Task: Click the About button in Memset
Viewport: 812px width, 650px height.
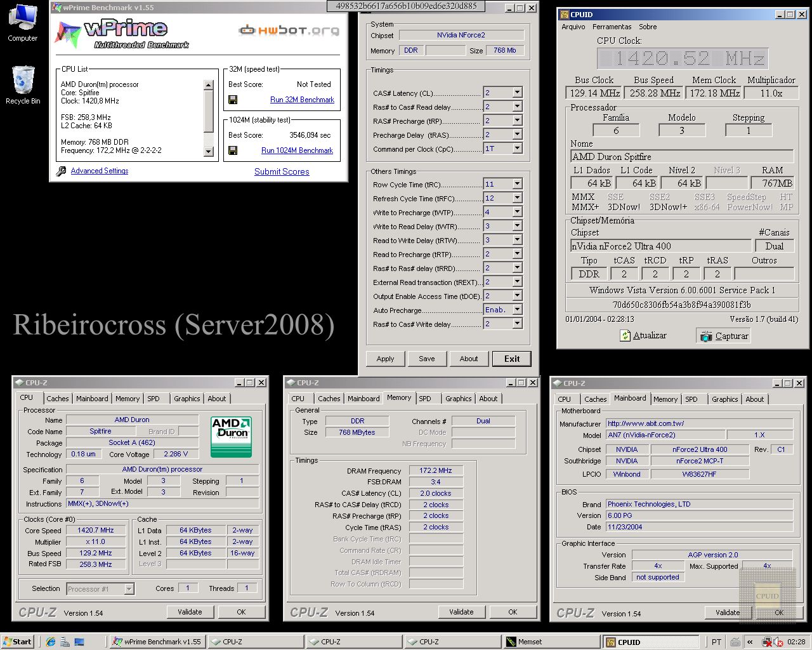Action: point(469,359)
